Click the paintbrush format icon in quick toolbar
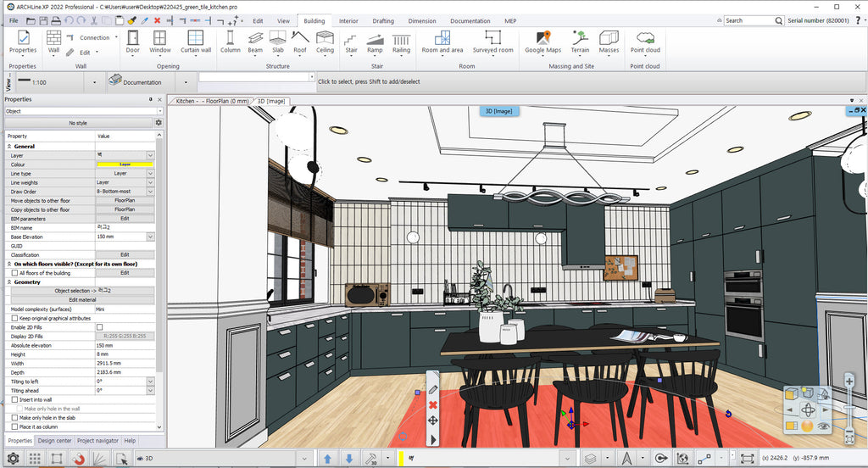This screenshot has height=468, width=868. tap(131, 20)
